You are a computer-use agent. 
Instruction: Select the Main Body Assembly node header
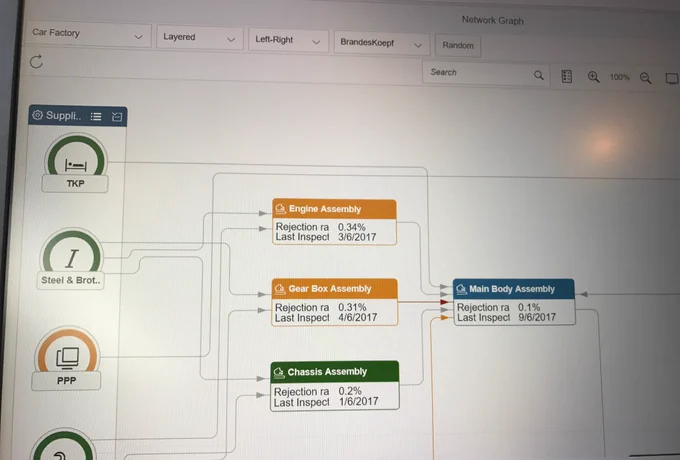tap(513, 289)
